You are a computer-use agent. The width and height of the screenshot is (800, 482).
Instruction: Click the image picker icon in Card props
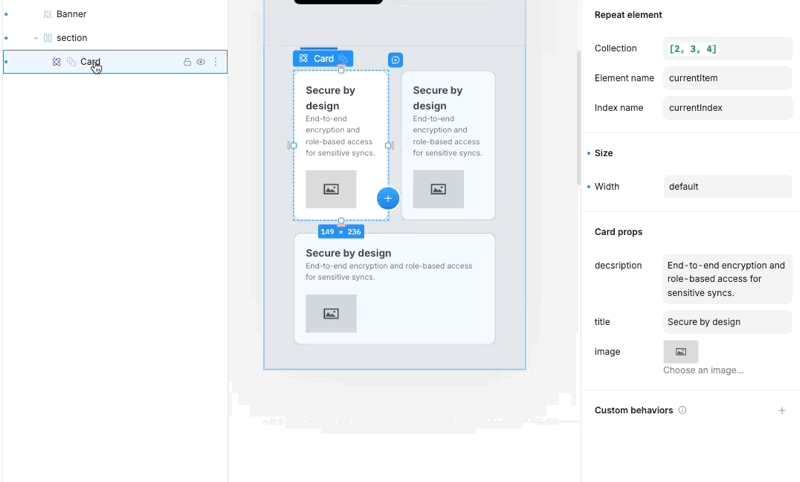coord(680,351)
